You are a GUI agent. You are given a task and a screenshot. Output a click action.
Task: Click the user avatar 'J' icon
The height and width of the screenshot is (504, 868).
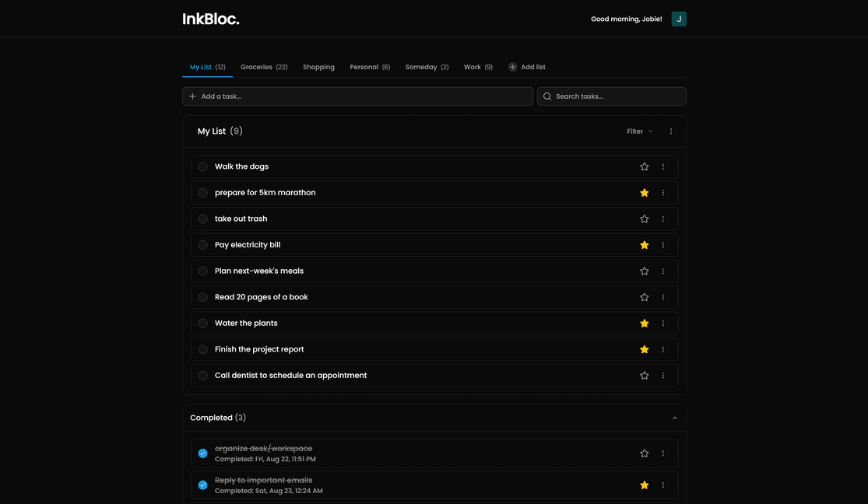679,19
